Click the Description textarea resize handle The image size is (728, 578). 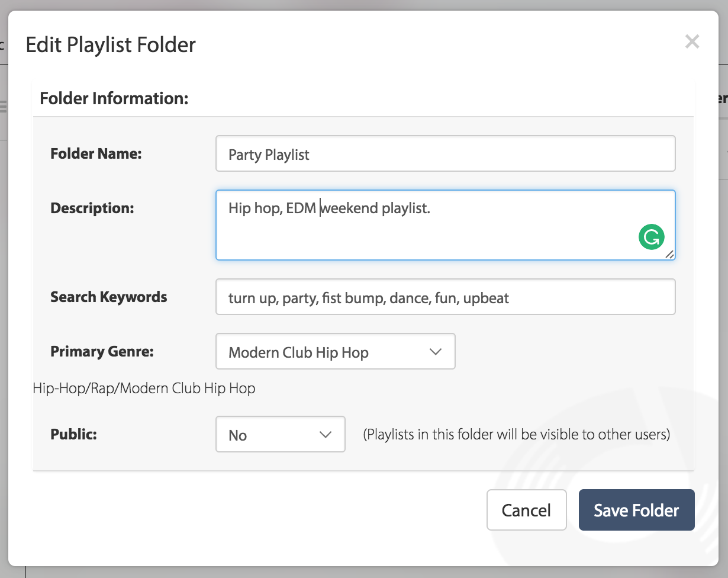click(669, 253)
